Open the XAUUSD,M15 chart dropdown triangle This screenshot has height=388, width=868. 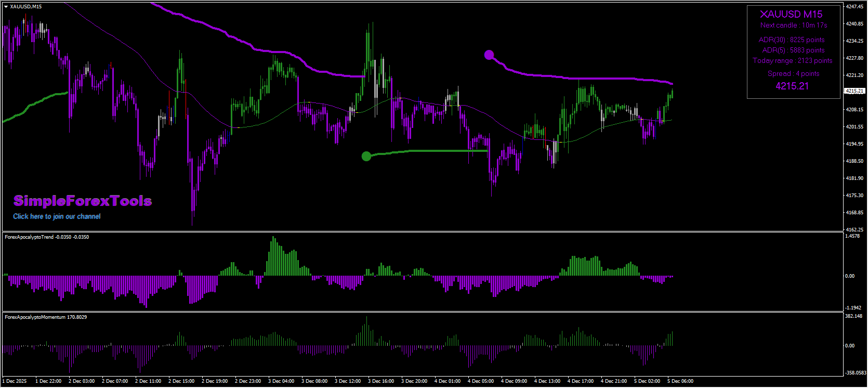[x=6, y=7]
